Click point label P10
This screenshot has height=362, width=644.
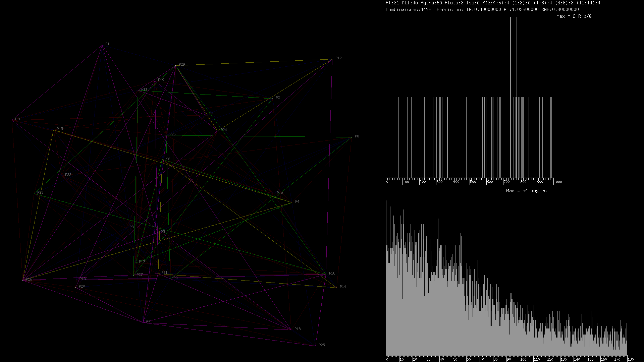(280, 193)
